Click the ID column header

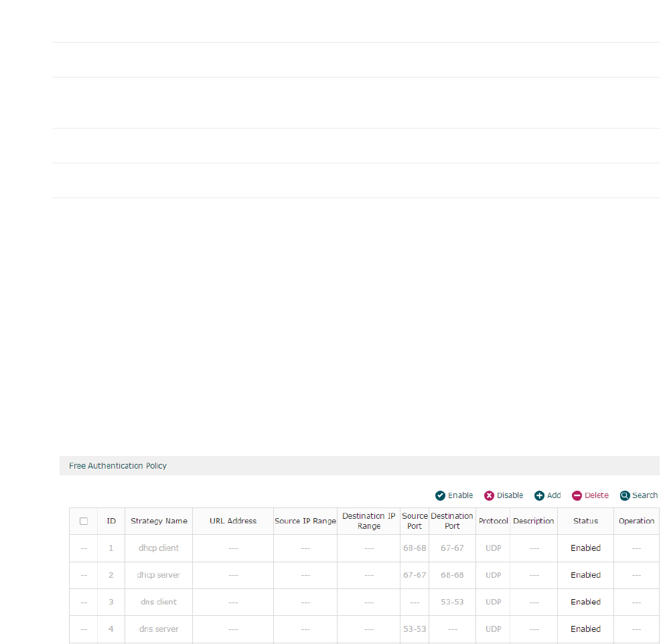111,521
